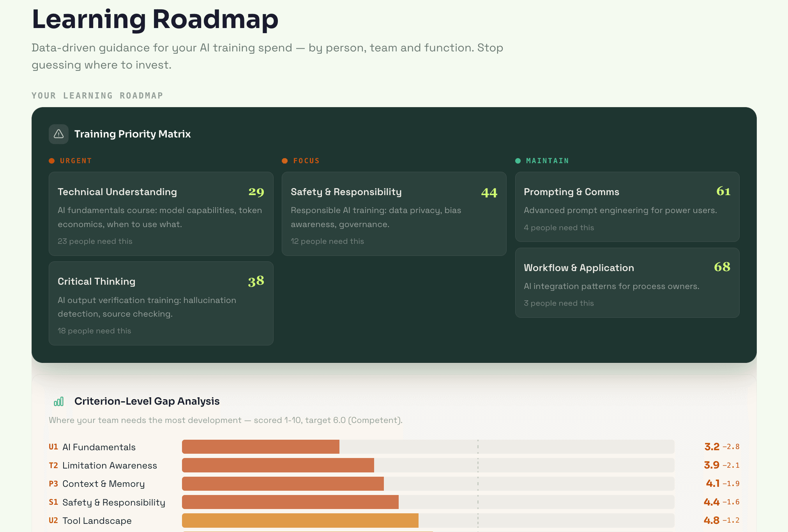Click the score 29 on Technical Understanding
Screen dimensions: 788x532
point(256,192)
